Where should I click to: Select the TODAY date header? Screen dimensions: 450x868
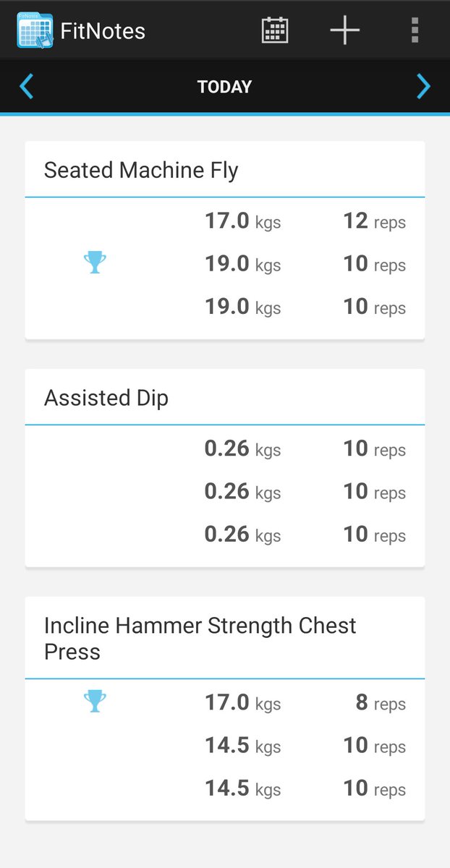point(225,87)
